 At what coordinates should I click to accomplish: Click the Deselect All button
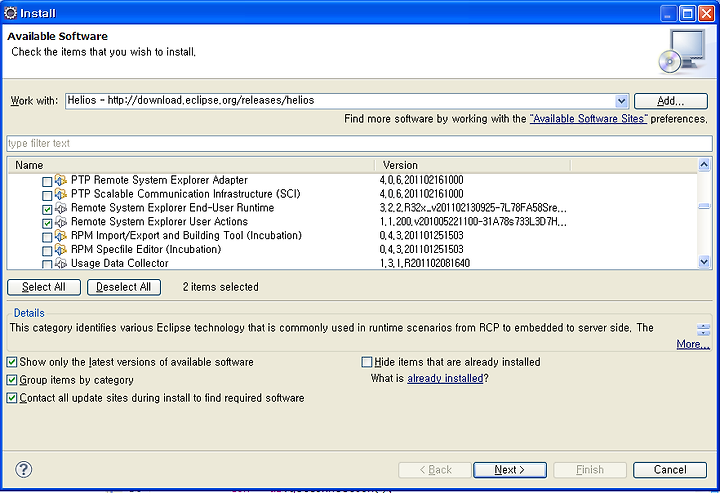124,287
